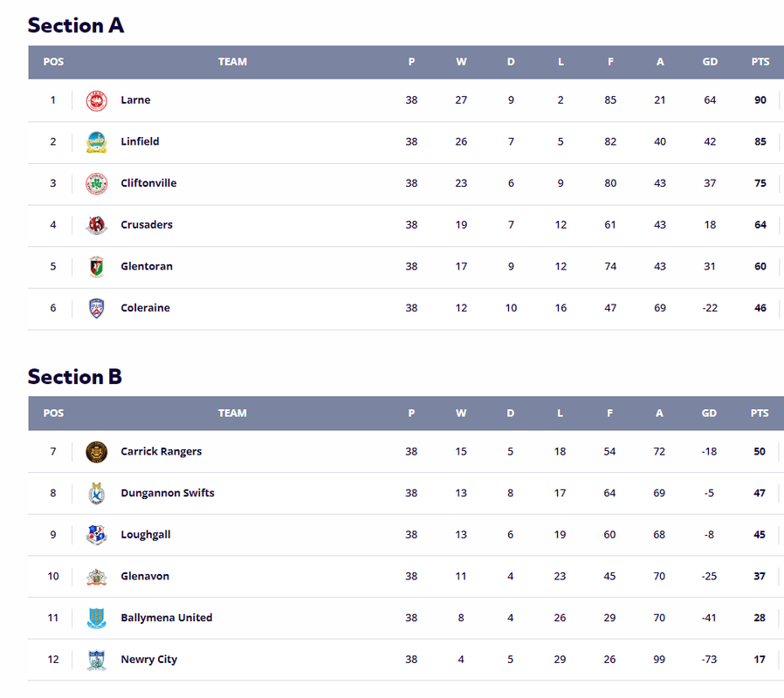Open the Linfield team name link
Image resolution: width=784 pixels, height=698 pixels.
(140, 141)
